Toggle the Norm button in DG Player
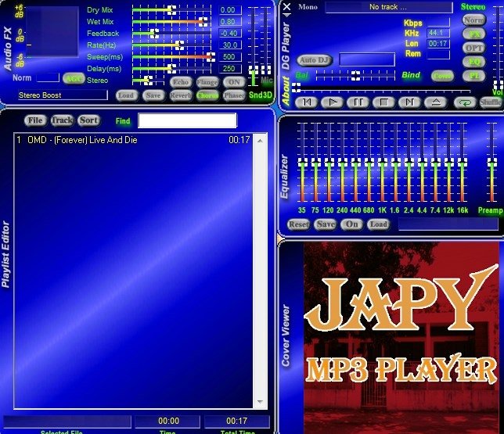Viewport: 504px width, 434px height. coord(474,20)
